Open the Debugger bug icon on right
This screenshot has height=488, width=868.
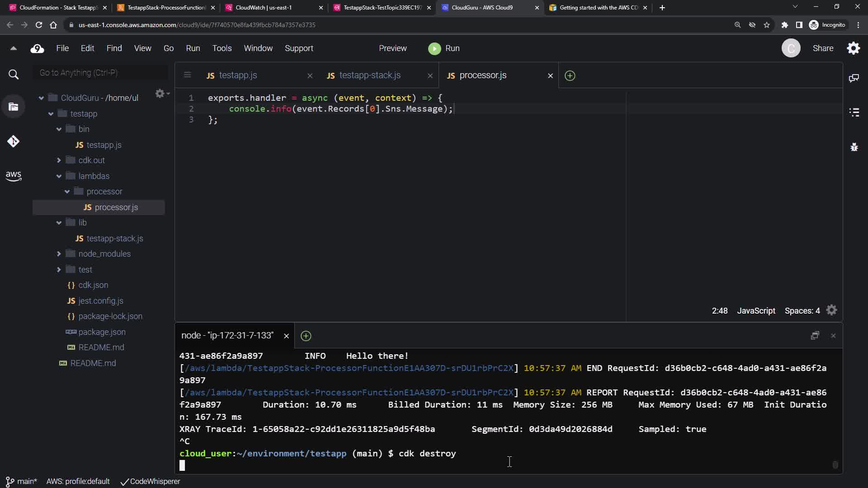[854, 147]
